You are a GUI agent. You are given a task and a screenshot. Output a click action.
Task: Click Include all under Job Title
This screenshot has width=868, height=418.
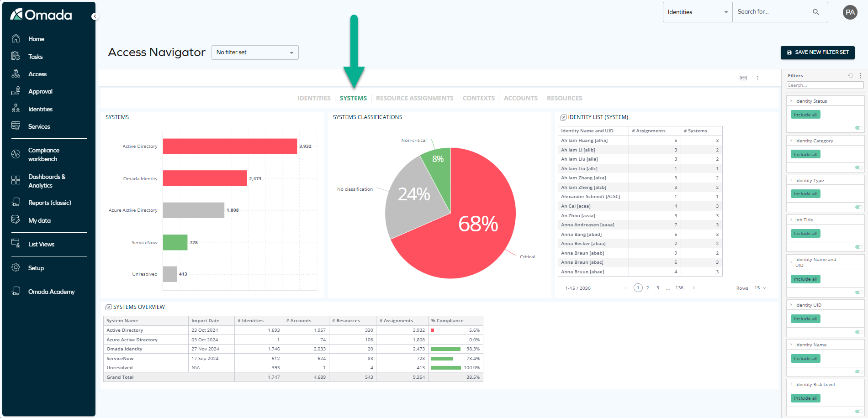(x=805, y=234)
